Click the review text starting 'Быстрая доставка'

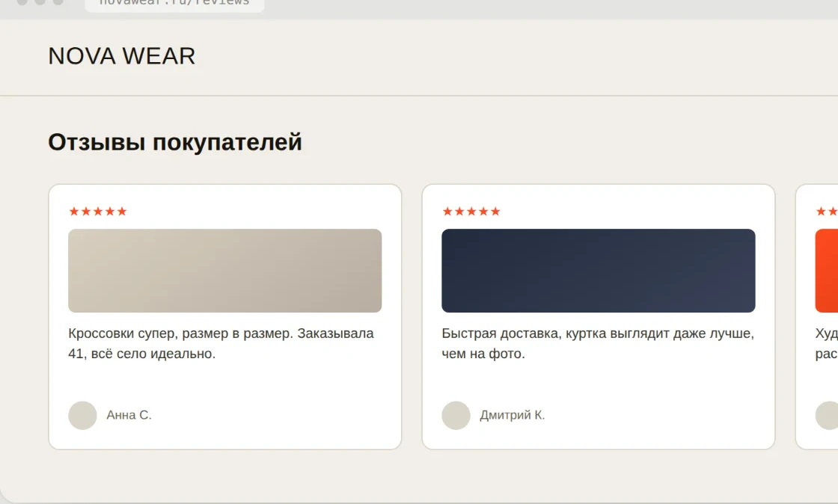[598, 343]
